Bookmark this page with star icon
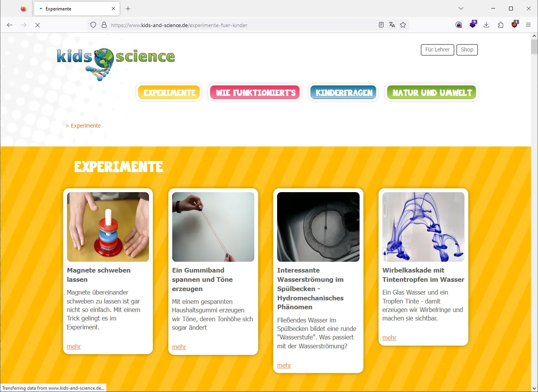This screenshot has height=392, width=538. [x=403, y=25]
